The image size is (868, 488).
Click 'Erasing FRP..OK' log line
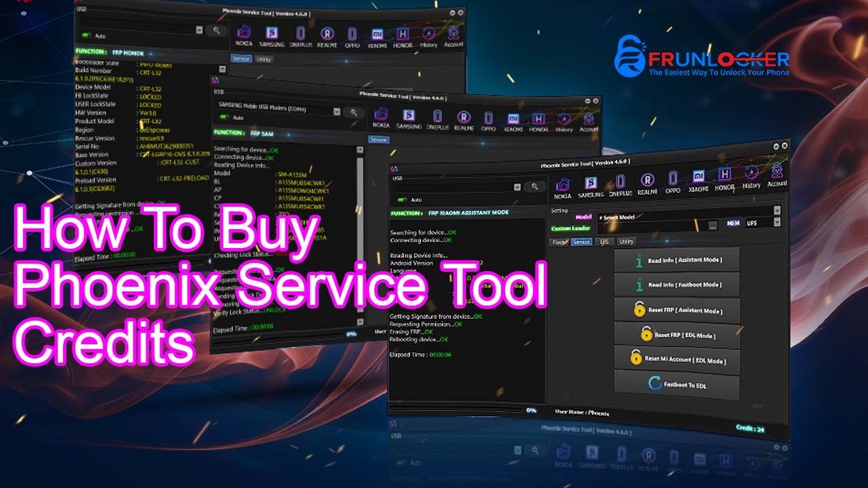tap(411, 331)
